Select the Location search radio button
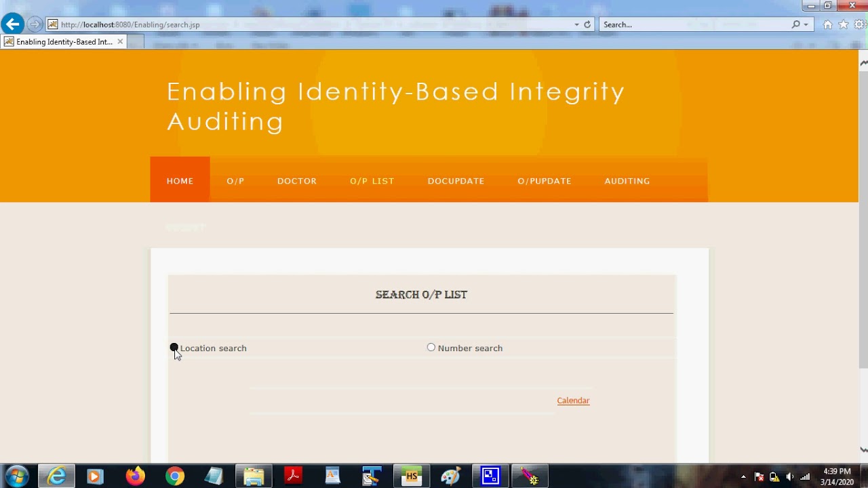This screenshot has width=868, height=488. [174, 348]
